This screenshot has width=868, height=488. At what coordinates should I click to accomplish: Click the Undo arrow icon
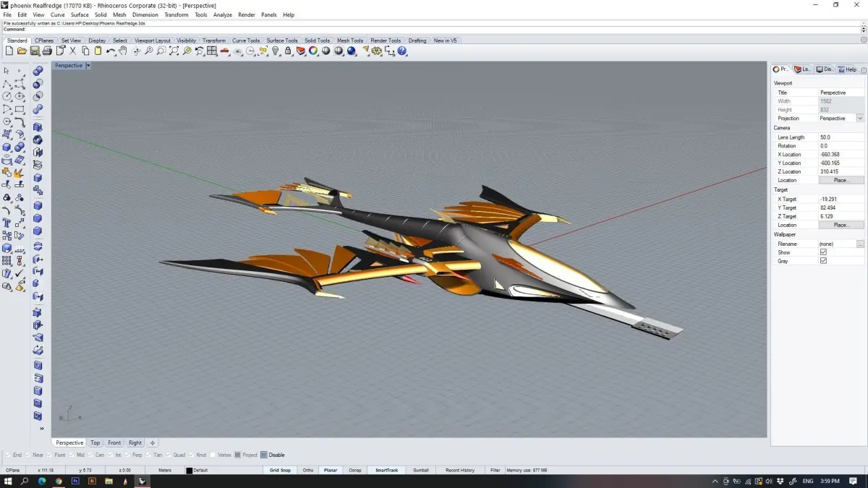tap(111, 51)
